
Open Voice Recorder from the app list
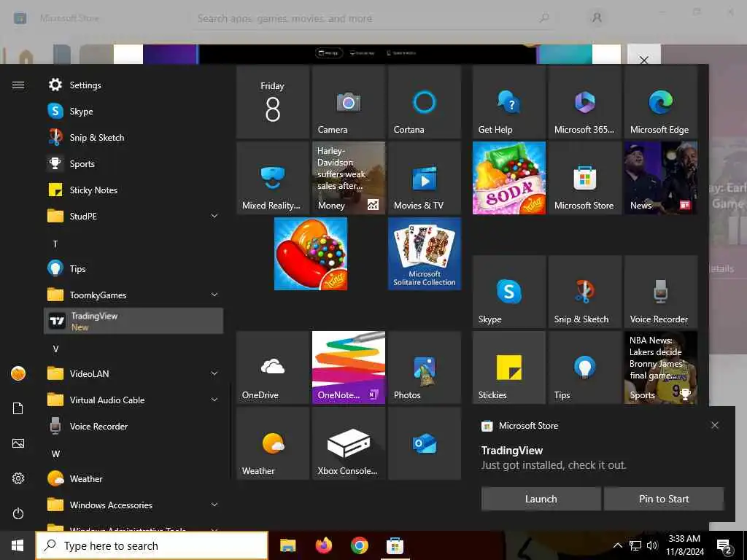133,426
